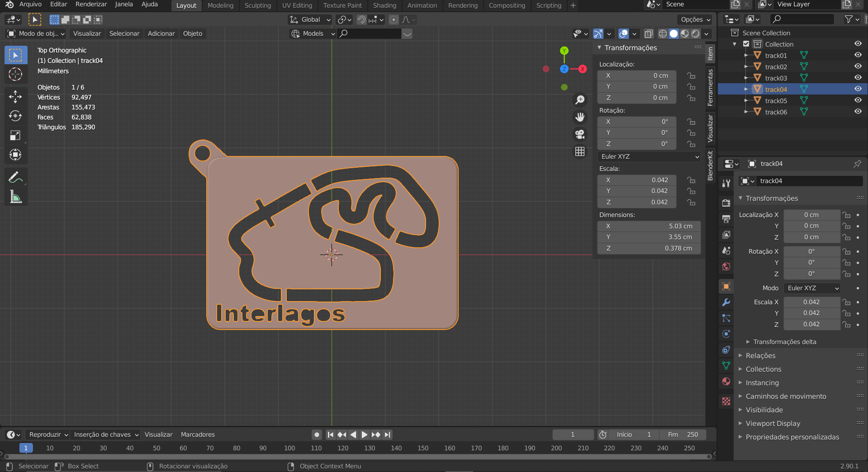
Task: Activate the Move tool
Action: tap(15, 96)
